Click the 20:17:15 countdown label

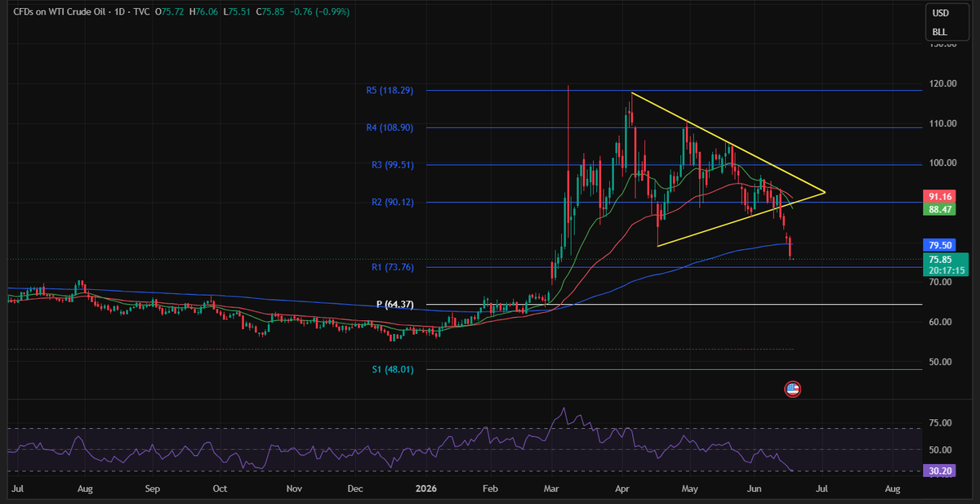tap(945, 270)
